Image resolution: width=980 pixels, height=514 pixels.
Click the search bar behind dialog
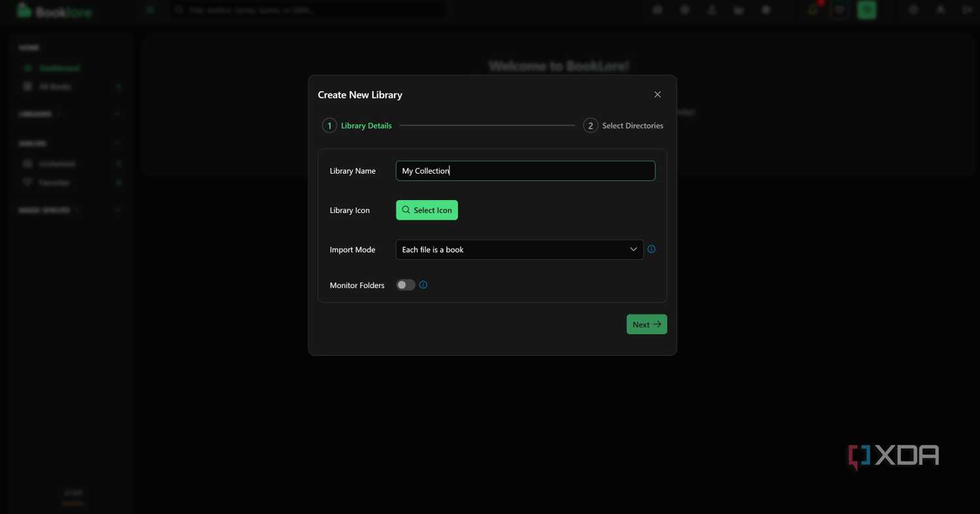coord(308,10)
